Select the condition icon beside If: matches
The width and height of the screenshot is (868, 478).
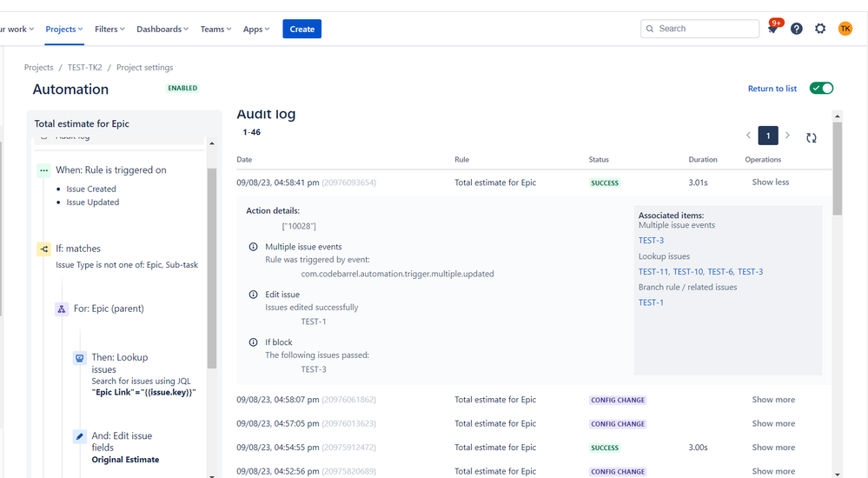pos(43,249)
